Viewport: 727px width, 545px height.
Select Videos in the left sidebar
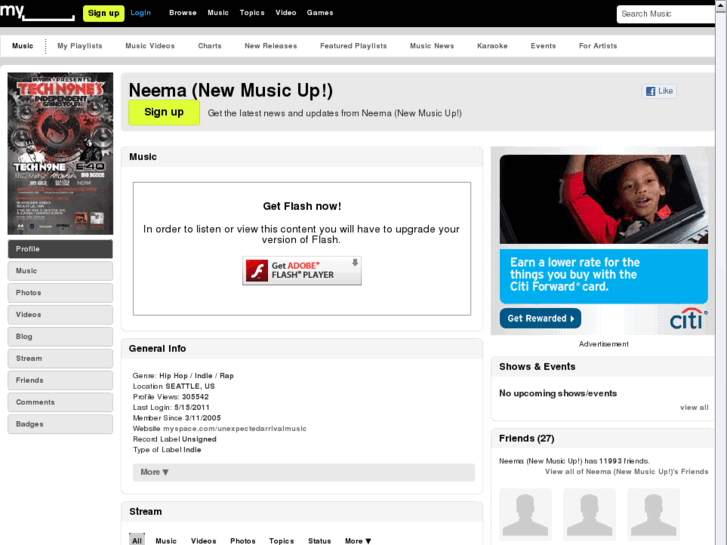[60, 314]
